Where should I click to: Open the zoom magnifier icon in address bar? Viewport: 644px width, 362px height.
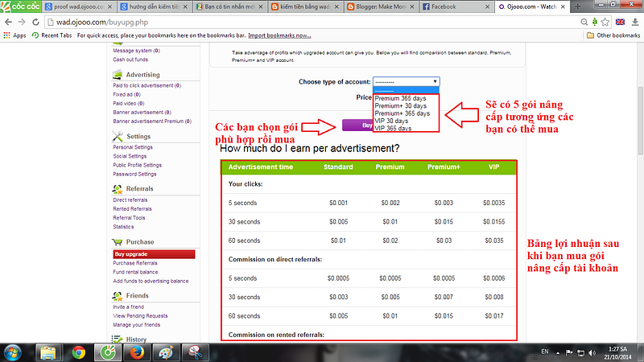tap(584, 23)
